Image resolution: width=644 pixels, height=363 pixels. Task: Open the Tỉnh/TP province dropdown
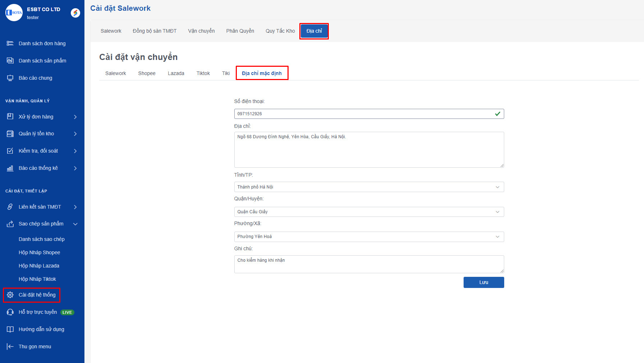pyautogui.click(x=369, y=187)
